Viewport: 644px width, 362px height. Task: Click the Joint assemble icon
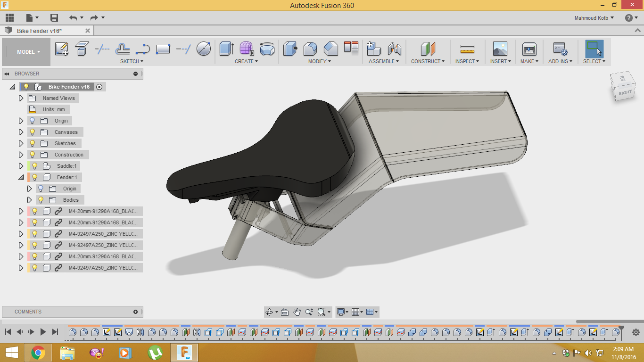pyautogui.click(x=394, y=49)
